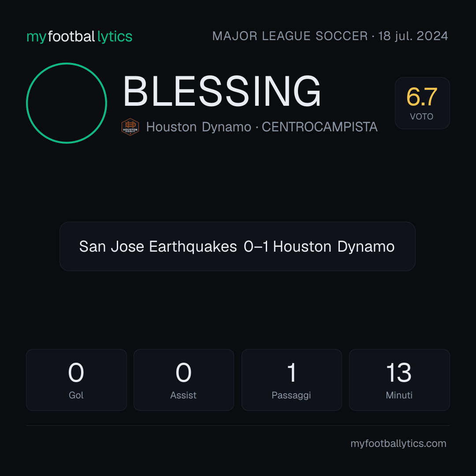The width and height of the screenshot is (476, 476).
Task: Click Houston Dynamo in the score card
Action: click(334, 246)
